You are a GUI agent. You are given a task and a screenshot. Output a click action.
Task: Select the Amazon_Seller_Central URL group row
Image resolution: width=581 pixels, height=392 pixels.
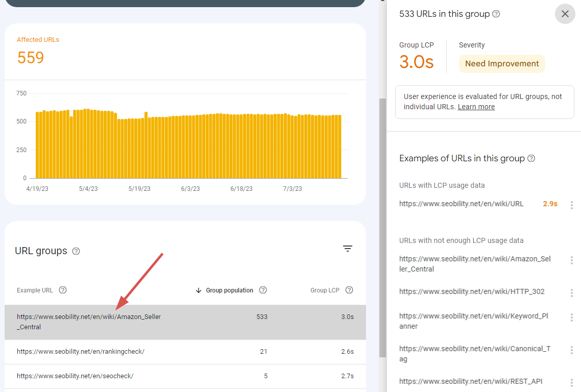(185, 322)
